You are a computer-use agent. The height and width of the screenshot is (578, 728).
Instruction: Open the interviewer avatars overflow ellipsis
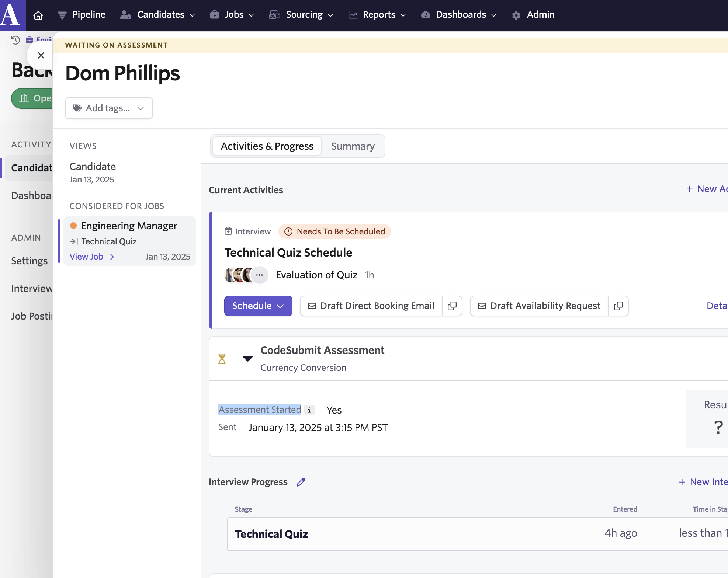point(260,275)
